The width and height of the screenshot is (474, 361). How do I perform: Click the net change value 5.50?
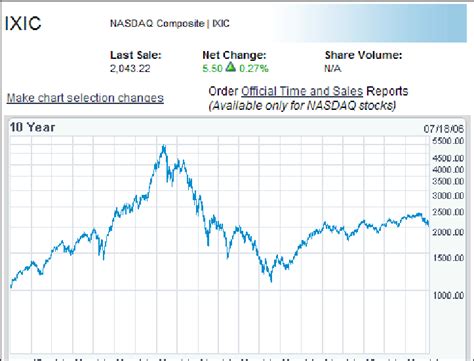(212, 68)
